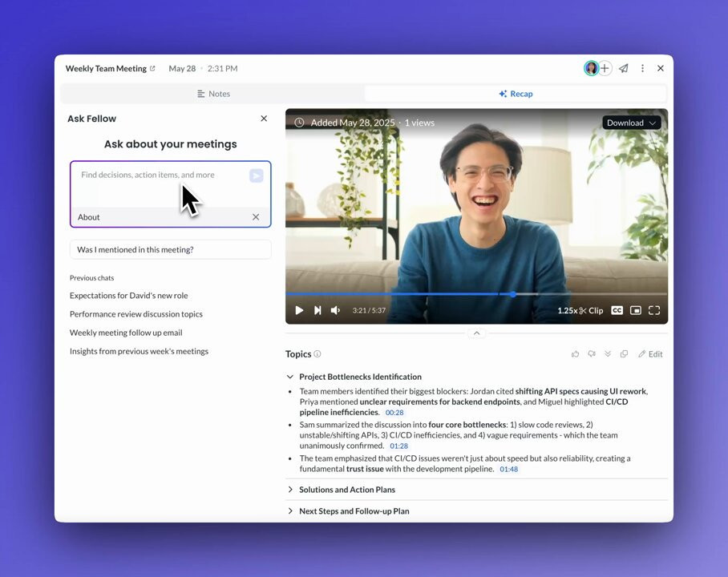
Task: Select the Recap tab
Action: click(x=516, y=94)
